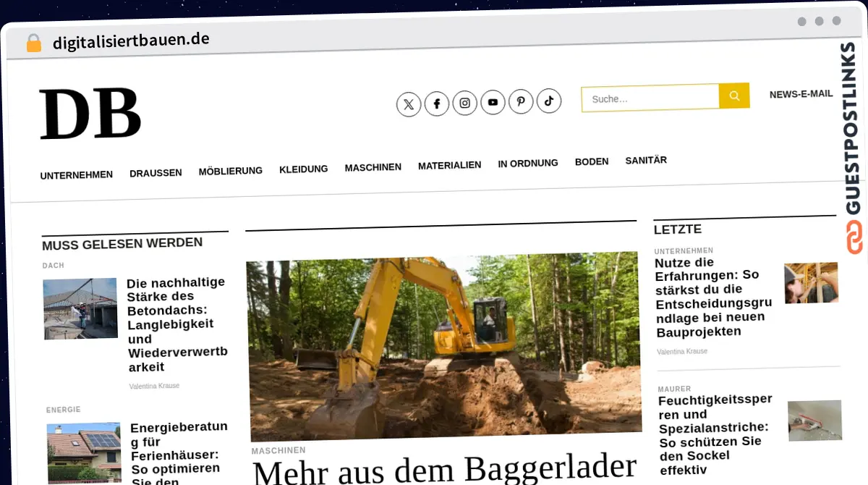Open the MATERIALIEN menu item

click(x=449, y=165)
